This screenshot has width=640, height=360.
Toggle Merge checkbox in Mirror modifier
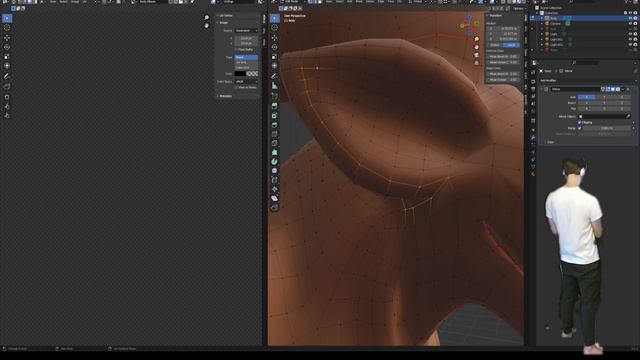(579, 128)
